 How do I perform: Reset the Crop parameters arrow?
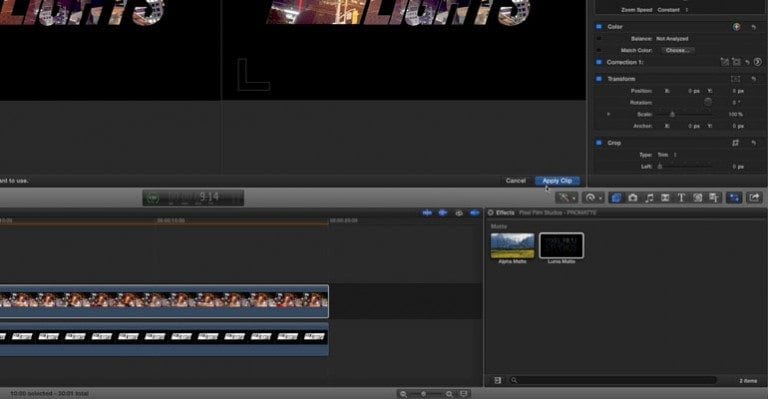754,143
